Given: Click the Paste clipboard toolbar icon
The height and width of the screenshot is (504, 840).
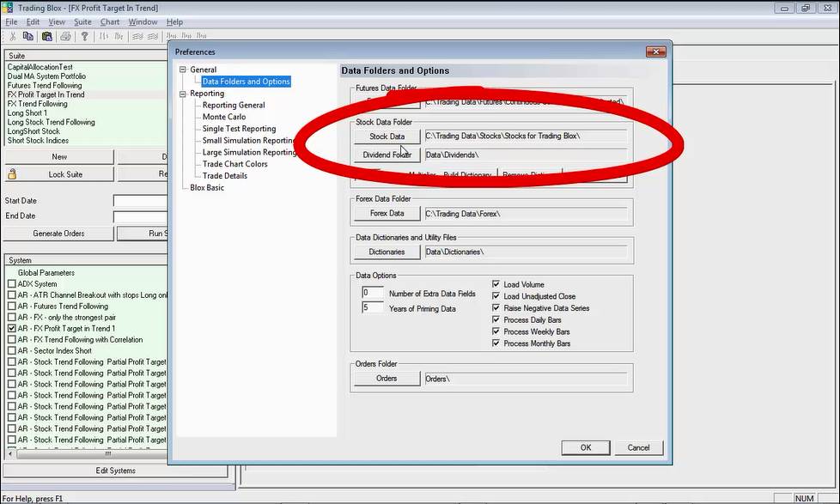Looking at the screenshot, I should (47, 36).
